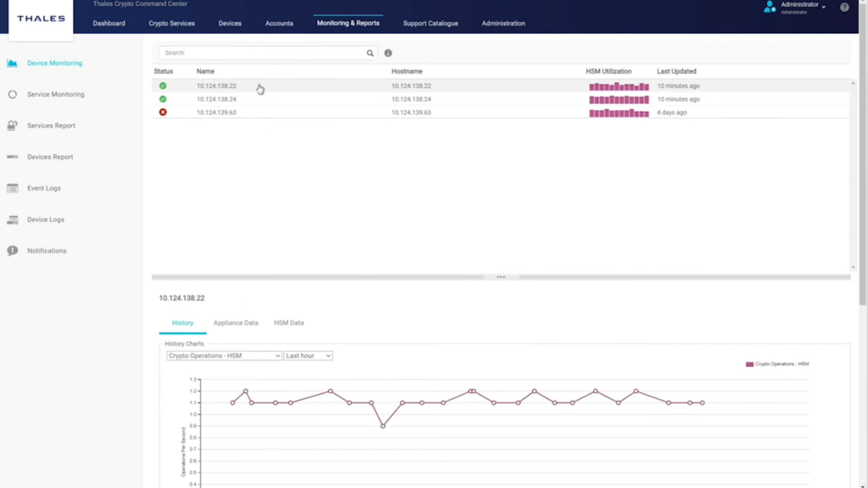The image size is (868, 488).
Task: Click the search magnifier button
Action: (369, 53)
